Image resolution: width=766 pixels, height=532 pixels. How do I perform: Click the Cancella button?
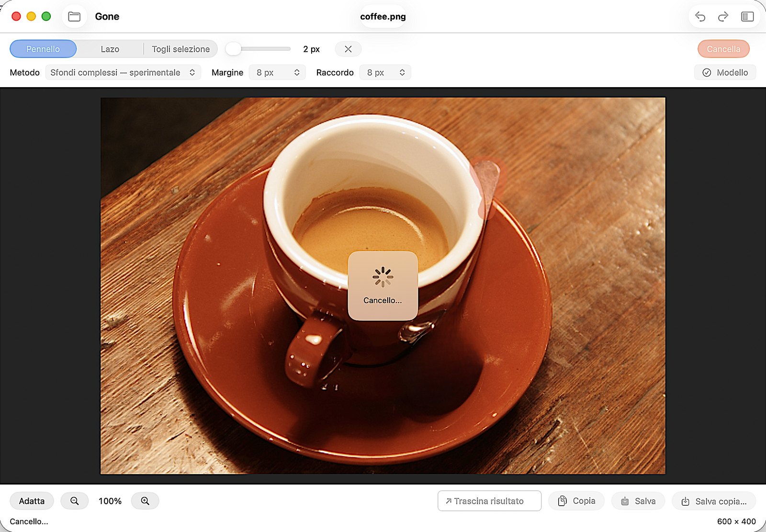pos(723,49)
